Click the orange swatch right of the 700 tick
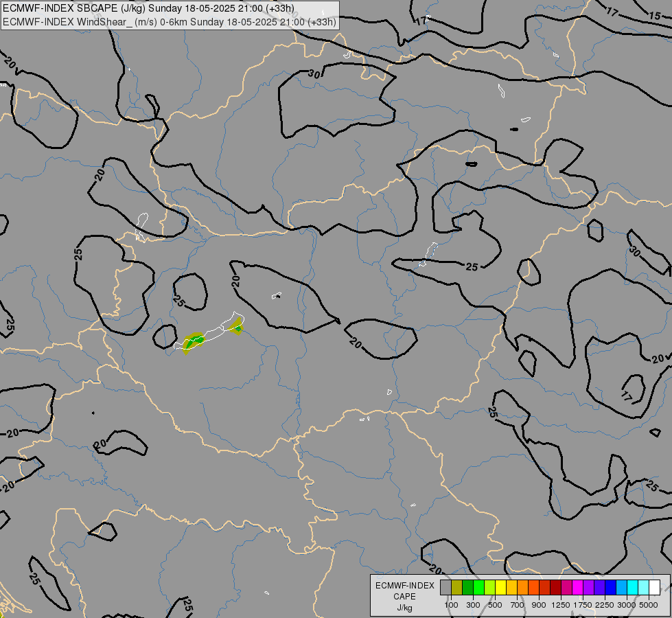 (523, 588)
